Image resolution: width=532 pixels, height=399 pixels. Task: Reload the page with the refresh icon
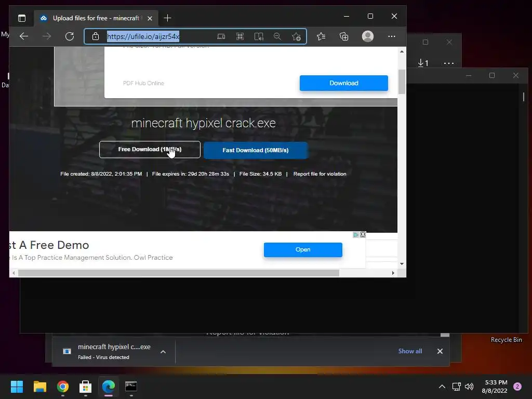(x=70, y=36)
